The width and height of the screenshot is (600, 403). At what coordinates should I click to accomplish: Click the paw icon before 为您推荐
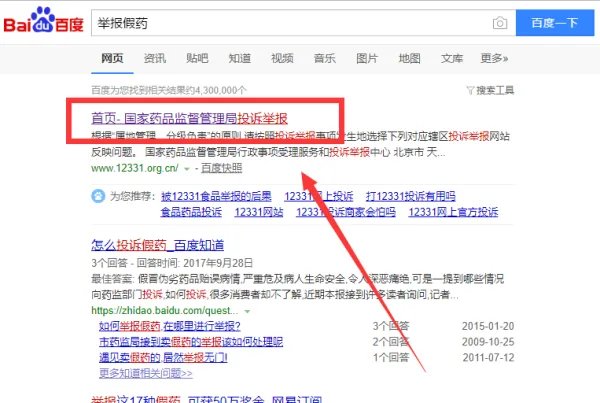[x=98, y=196]
